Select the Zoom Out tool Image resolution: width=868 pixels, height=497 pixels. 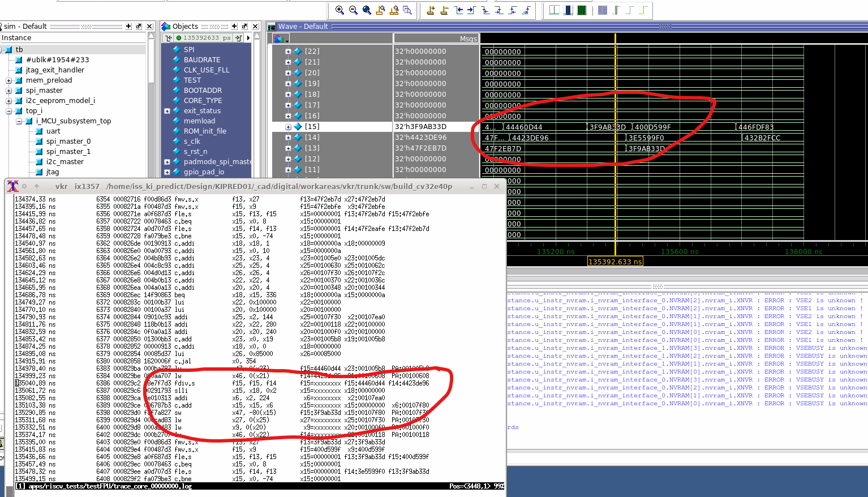pos(352,10)
